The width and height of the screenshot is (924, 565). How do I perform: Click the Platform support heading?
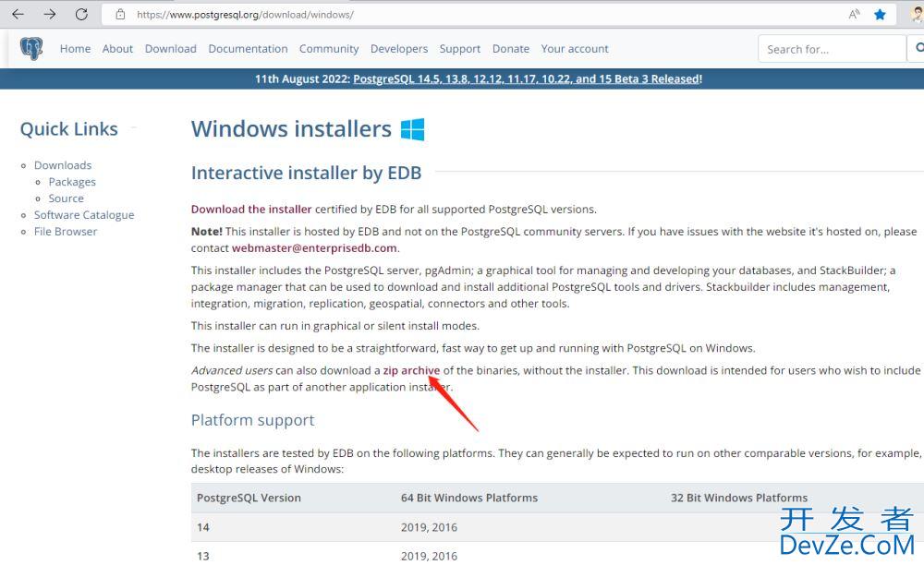[252, 420]
